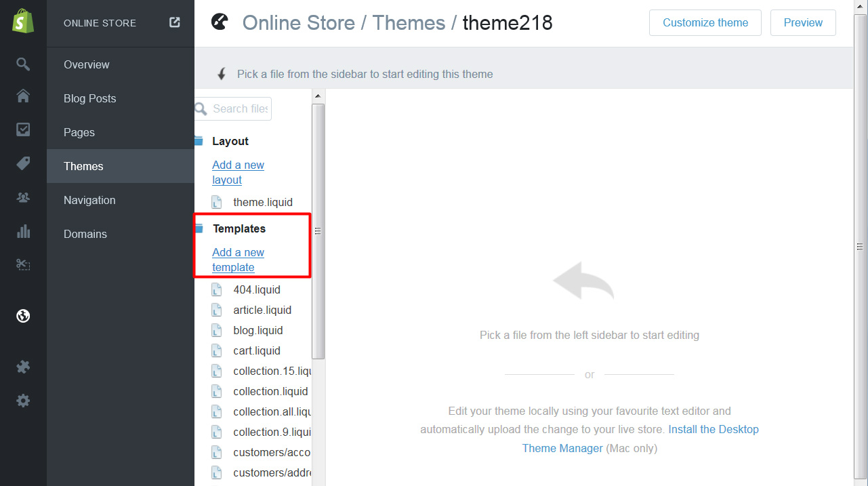The width and height of the screenshot is (868, 486).
Task: Open article.liquid template
Action: click(262, 310)
